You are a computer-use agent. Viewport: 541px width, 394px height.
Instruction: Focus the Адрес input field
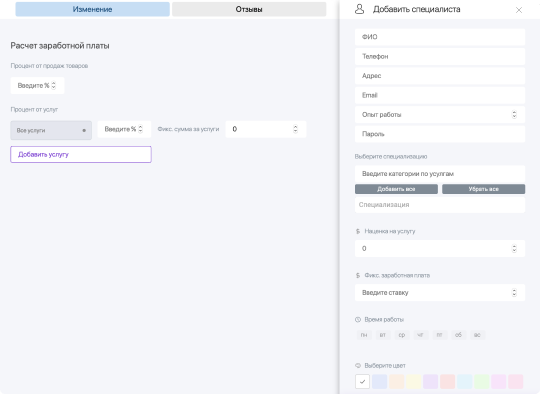(x=440, y=76)
